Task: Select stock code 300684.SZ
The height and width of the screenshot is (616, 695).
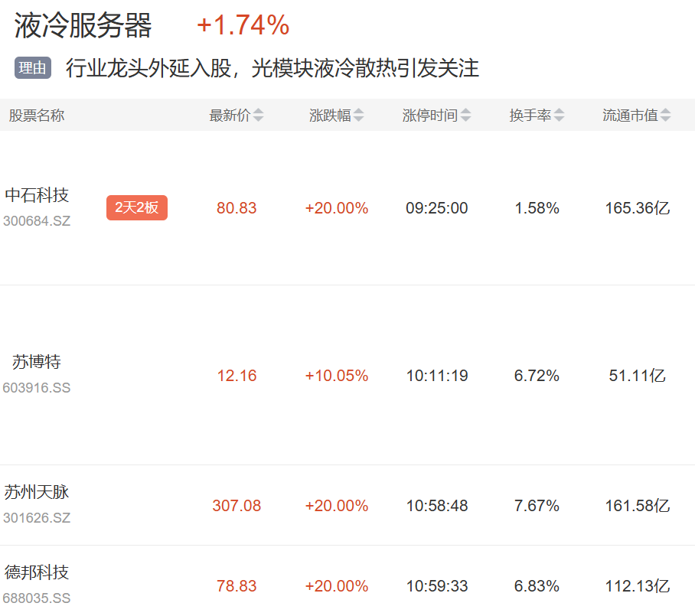Action: coord(37,220)
